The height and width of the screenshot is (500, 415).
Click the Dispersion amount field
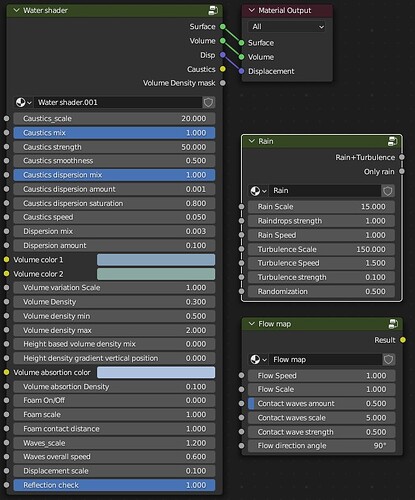pyautogui.click(x=114, y=246)
